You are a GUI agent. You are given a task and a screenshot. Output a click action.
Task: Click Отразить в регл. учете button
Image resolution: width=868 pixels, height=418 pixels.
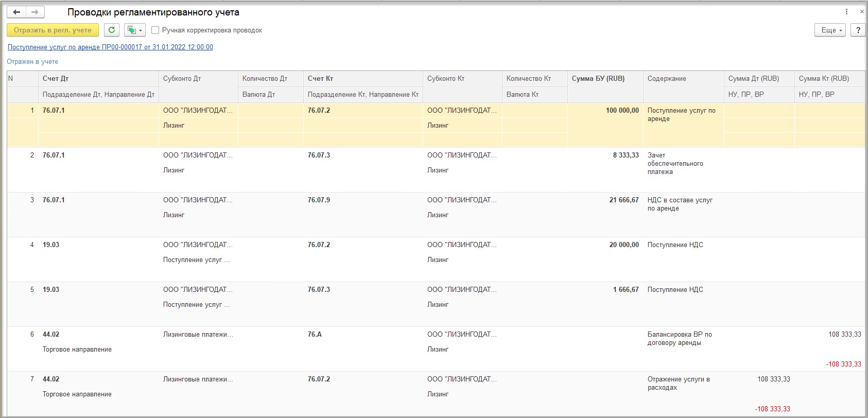tap(53, 30)
